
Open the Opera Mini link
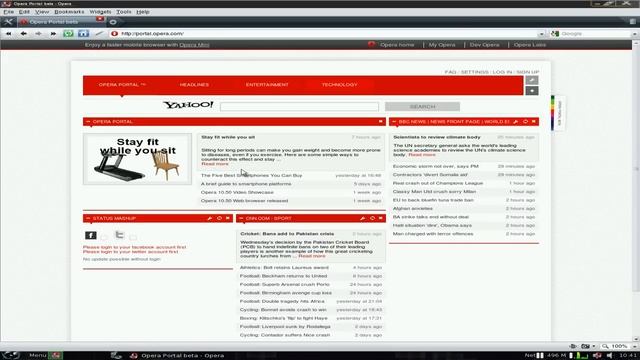[194, 45]
